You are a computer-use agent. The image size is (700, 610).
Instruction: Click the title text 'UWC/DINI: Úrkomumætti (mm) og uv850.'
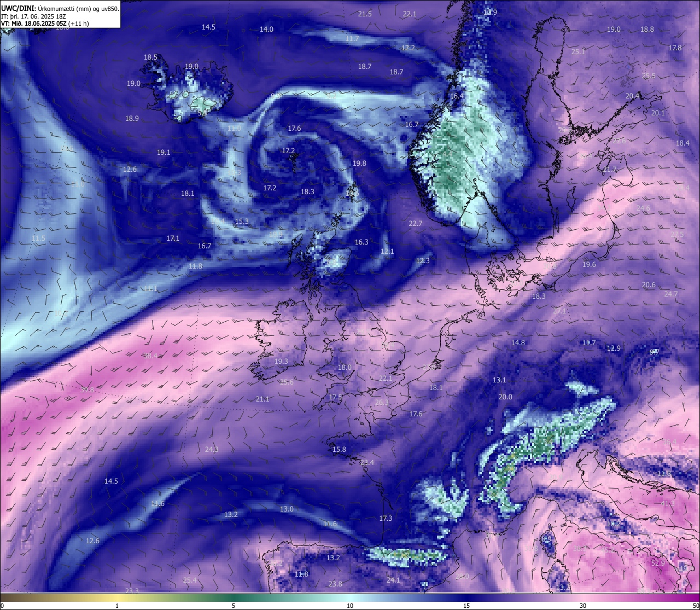[x=60, y=9]
